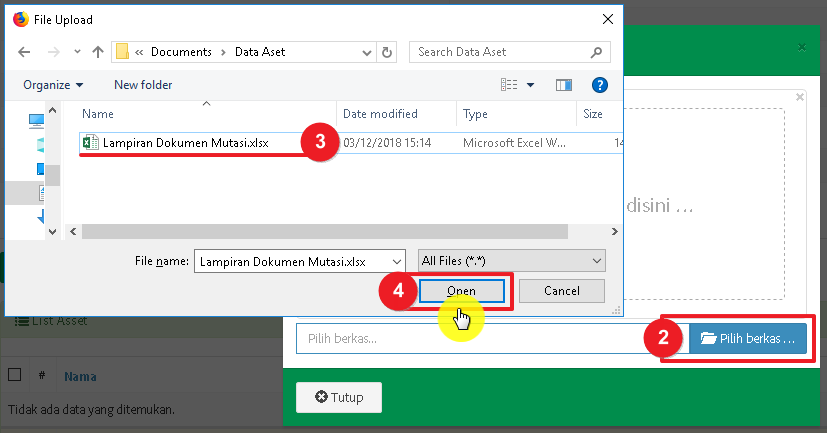
Task: Open the Organize dropdown menu
Action: (x=53, y=85)
